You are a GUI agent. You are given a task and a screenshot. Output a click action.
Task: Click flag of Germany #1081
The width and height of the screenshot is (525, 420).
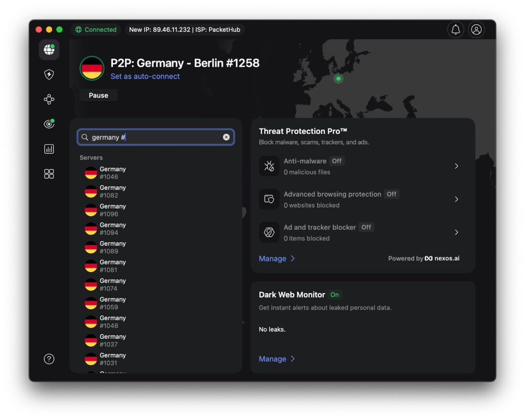(91, 266)
